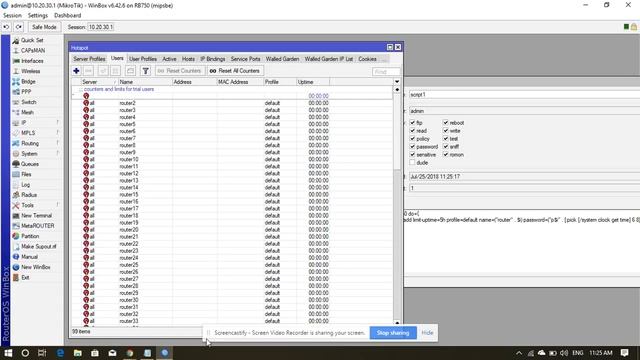Open Log in sidebar
640x360 pixels.
tap(25, 185)
